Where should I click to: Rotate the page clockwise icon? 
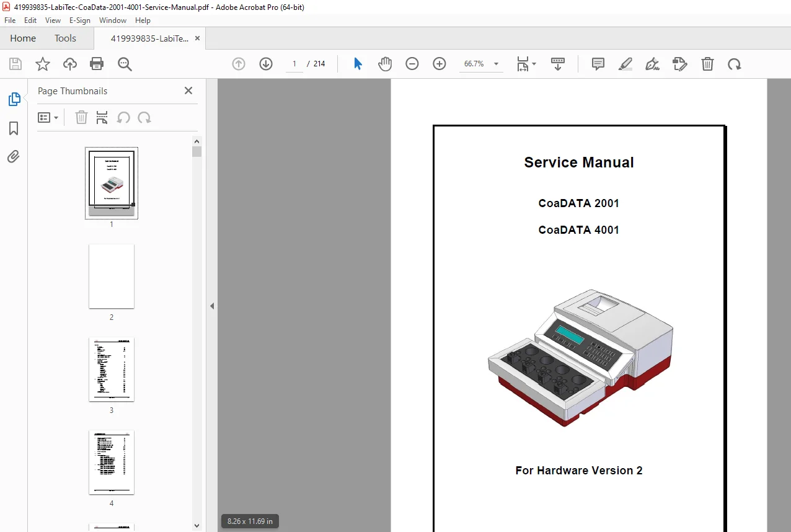735,64
